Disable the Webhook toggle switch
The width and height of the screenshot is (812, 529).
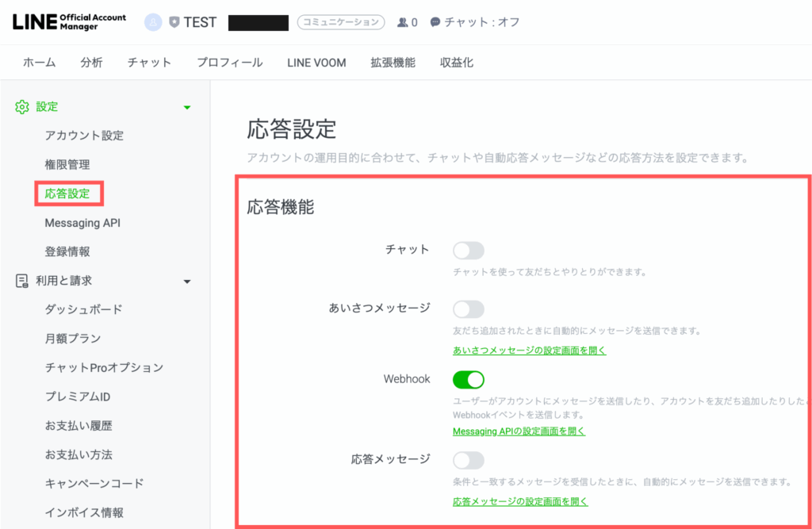tap(468, 380)
